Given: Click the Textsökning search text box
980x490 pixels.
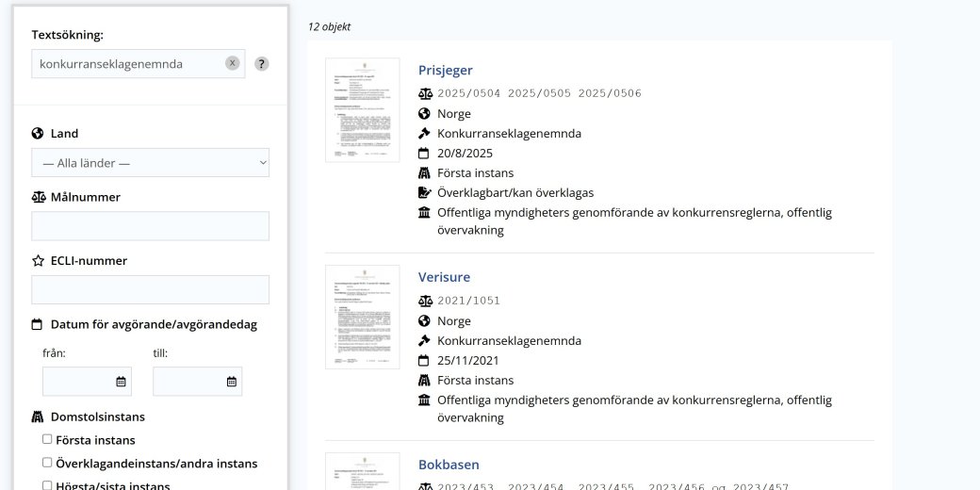Looking at the screenshot, I should click(127, 64).
